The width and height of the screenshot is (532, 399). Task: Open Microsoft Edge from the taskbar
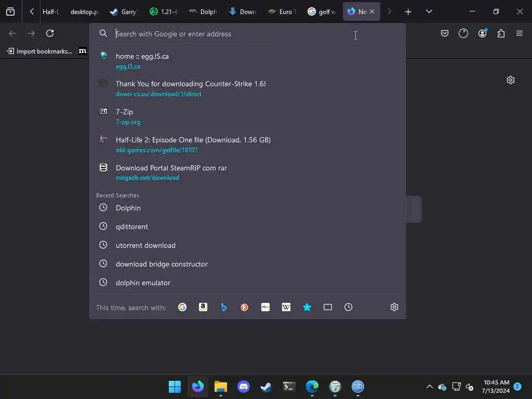coord(312,387)
